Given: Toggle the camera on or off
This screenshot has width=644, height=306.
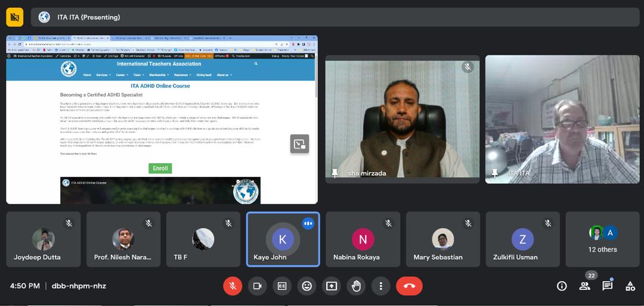Looking at the screenshot, I should pos(258,286).
